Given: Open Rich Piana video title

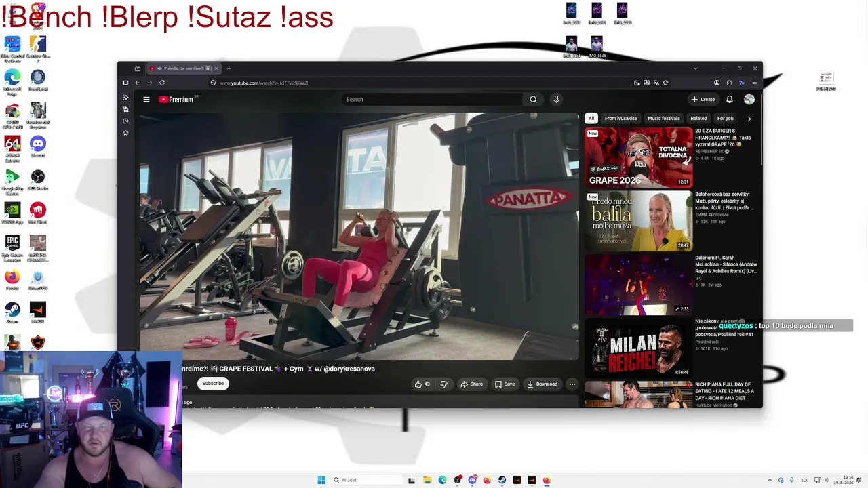Looking at the screenshot, I should [725, 392].
